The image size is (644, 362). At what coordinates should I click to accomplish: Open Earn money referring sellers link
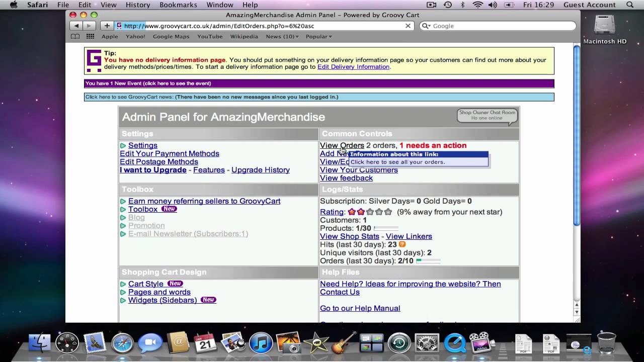(x=204, y=201)
